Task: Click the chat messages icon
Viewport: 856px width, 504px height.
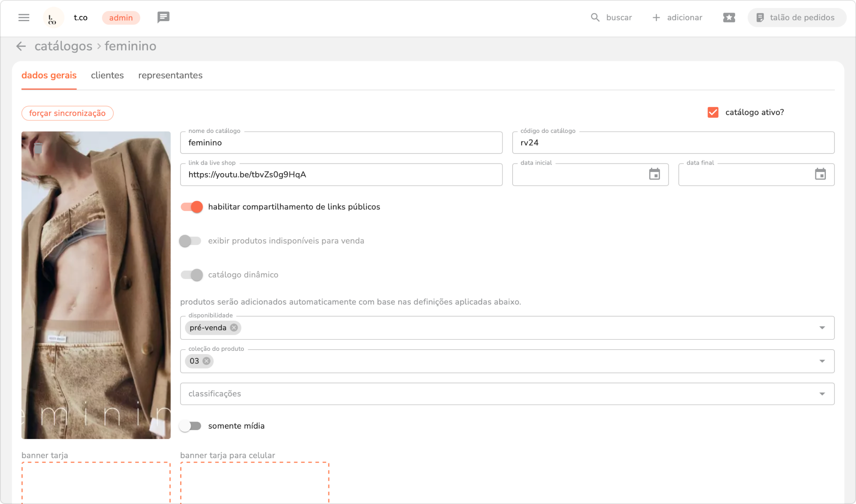Action: [x=163, y=17]
